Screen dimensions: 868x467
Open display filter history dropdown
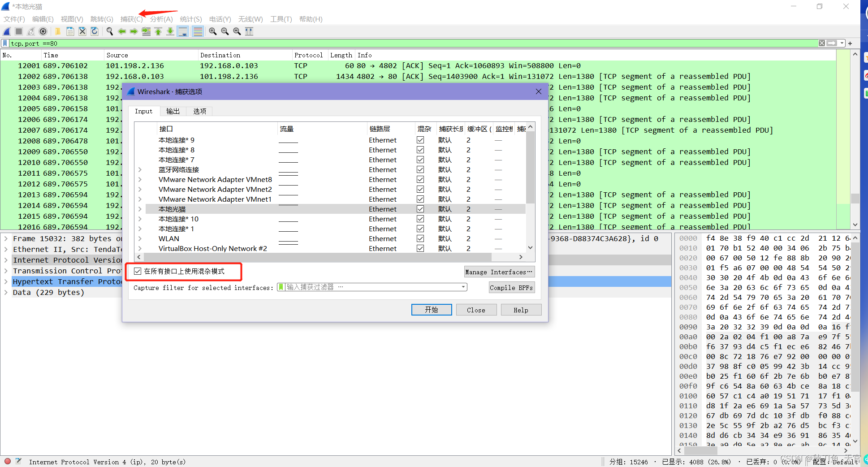coord(842,43)
